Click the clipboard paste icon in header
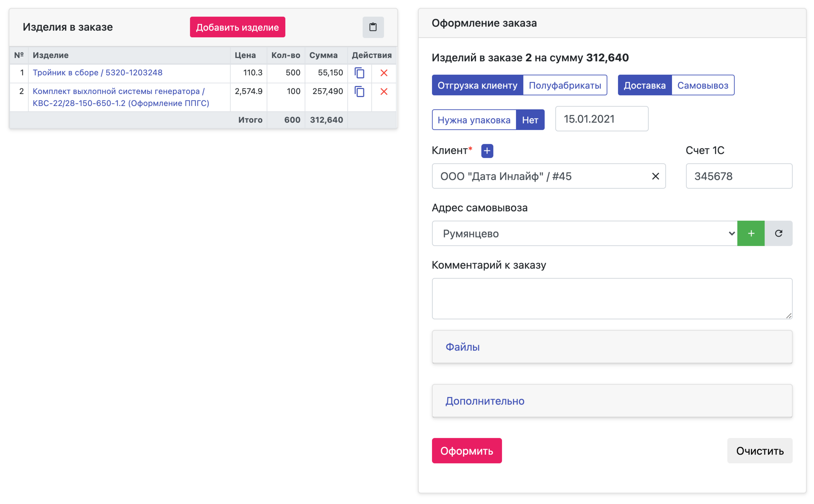 (373, 27)
